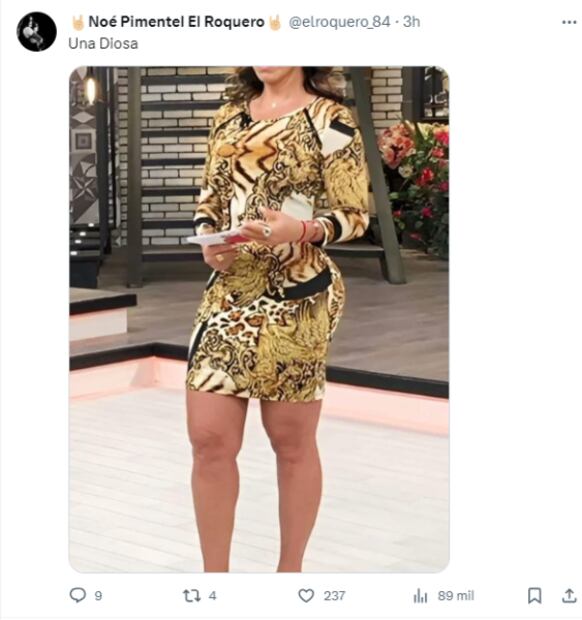Click the rock-hand emoji after Roquero
The height and width of the screenshot is (620, 582).
click(274, 23)
